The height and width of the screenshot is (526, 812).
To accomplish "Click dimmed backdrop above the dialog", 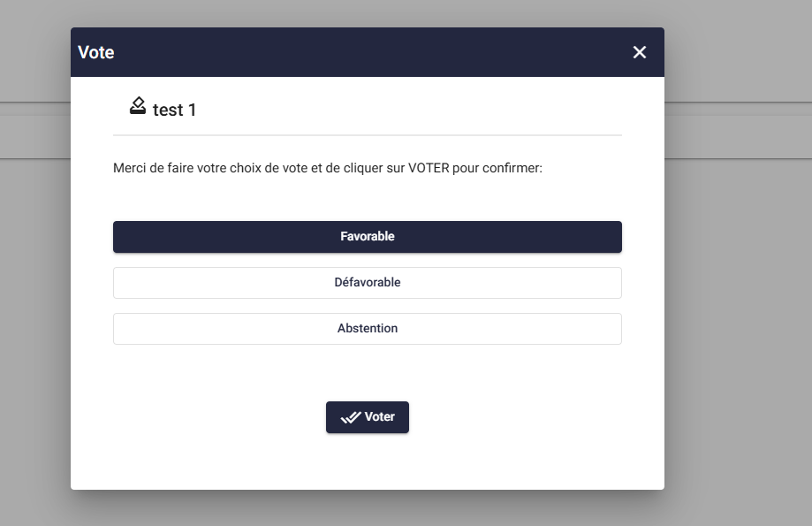I will 368,12.
